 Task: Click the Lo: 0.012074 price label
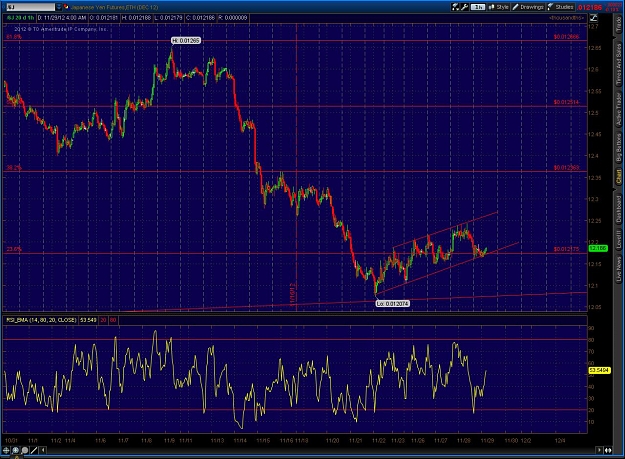tap(392, 304)
